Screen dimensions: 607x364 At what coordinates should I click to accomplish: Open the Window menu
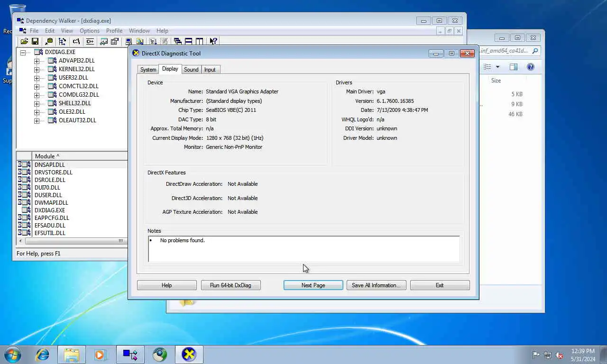139,31
